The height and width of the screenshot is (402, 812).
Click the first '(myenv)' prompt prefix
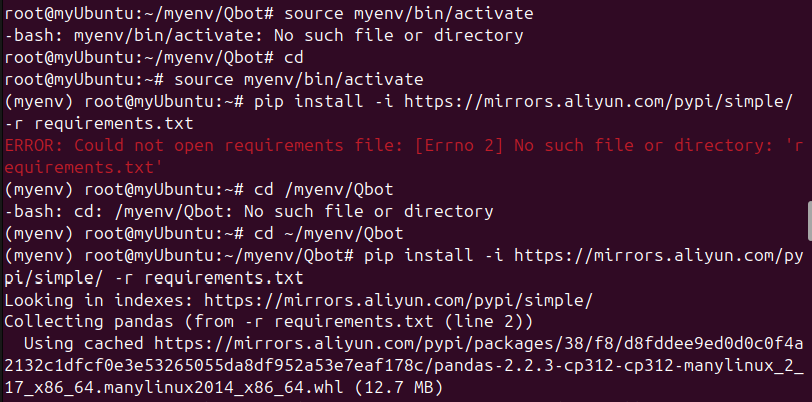(39, 102)
